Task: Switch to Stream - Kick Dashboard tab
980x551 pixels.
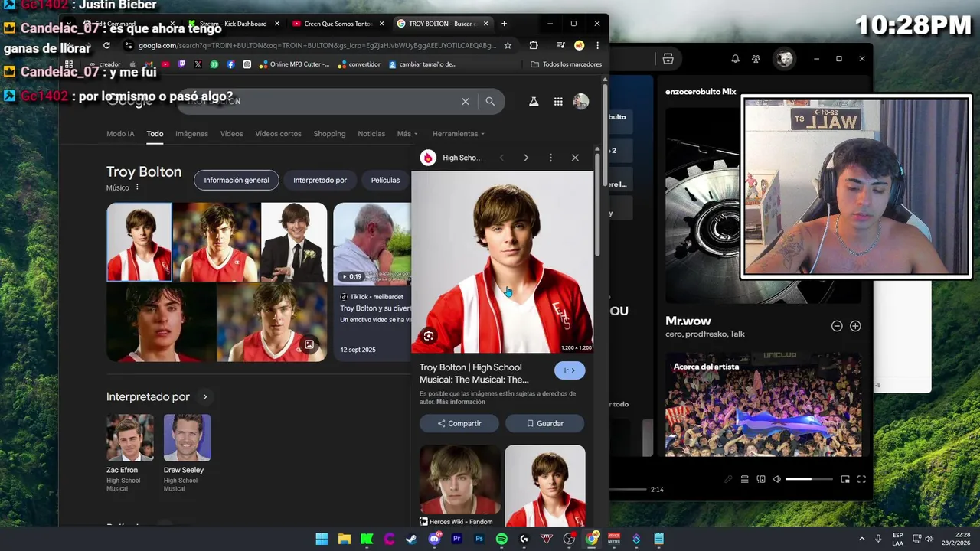Action: pyautogui.click(x=234, y=24)
